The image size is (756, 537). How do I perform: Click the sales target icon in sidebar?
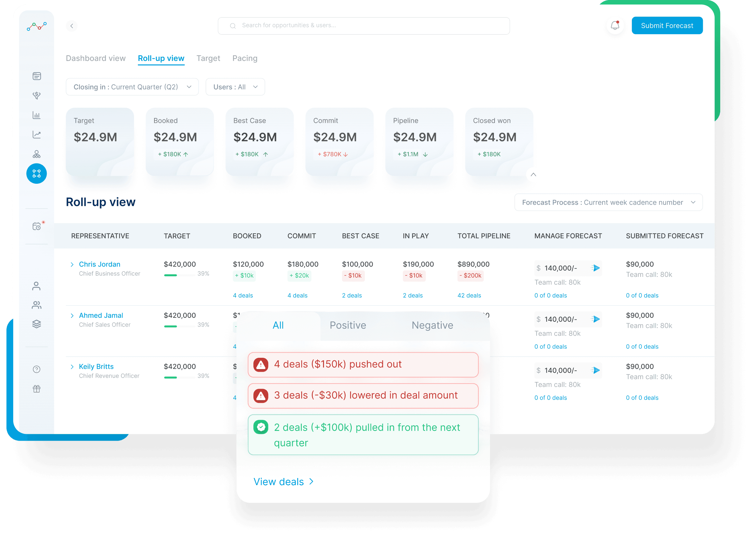pos(37,96)
